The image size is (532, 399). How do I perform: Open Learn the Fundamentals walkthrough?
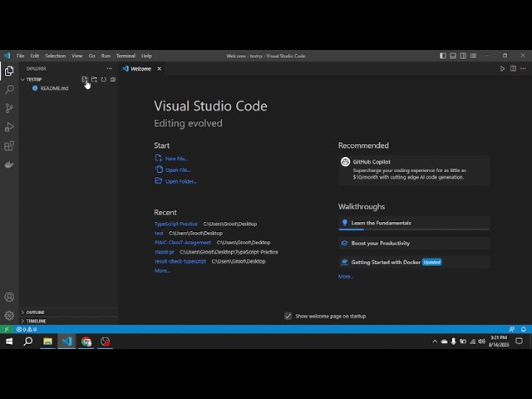(414, 223)
